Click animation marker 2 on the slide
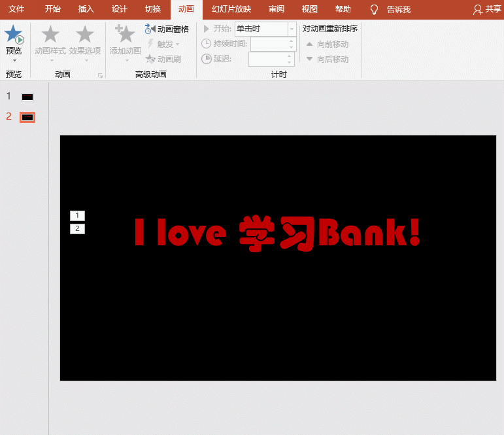The image size is (504, 435). tap(78, 229)
